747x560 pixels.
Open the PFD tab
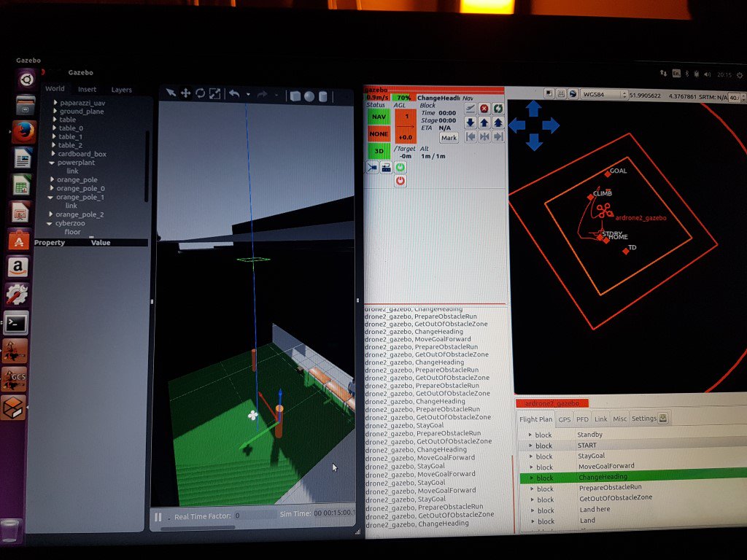582,419
